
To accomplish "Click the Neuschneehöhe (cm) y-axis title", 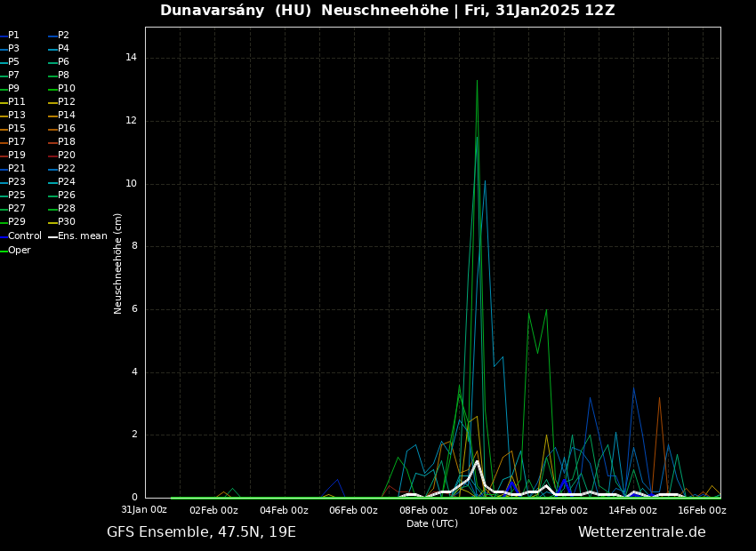I will [118, 263].
